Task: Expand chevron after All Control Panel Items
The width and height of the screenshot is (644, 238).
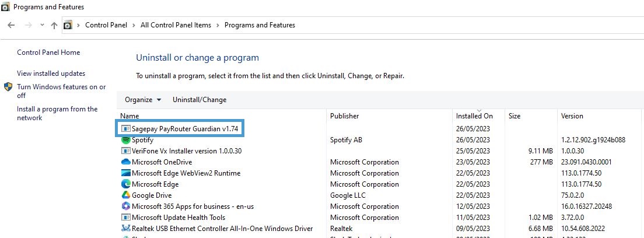Action: 218,25
